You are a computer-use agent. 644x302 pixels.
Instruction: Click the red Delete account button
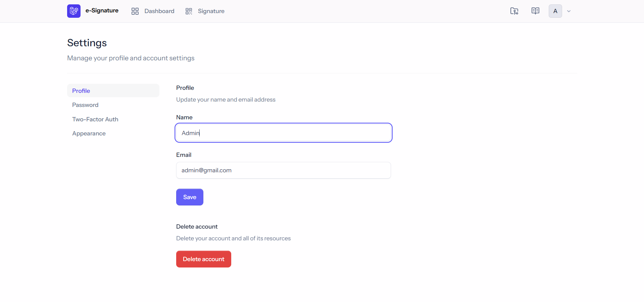(203, 259)
